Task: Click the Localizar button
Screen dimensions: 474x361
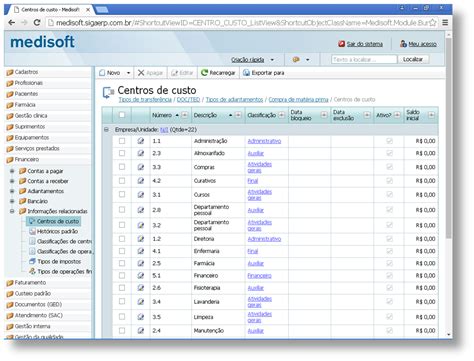Action: [413, 59]
